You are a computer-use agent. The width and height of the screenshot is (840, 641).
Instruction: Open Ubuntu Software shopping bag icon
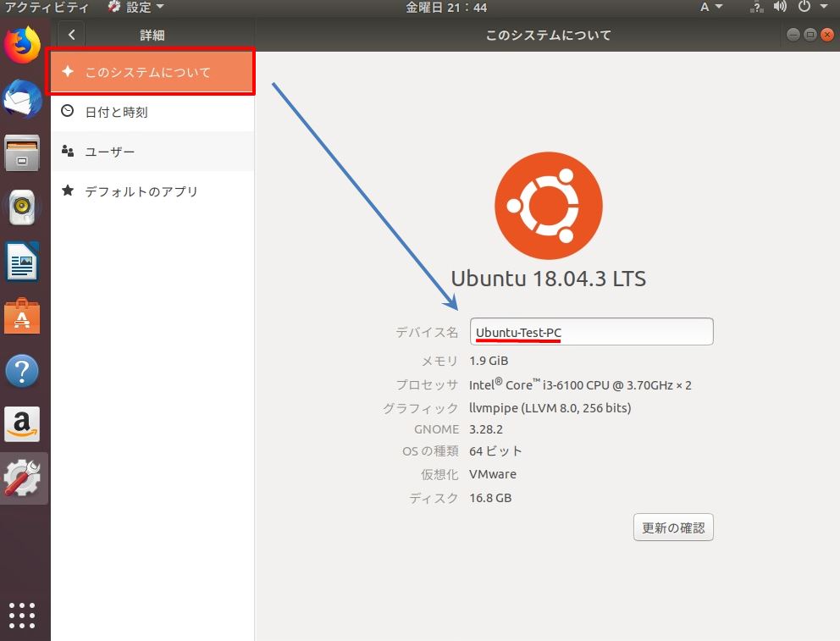pyautogui.click(x=23, y=317)
